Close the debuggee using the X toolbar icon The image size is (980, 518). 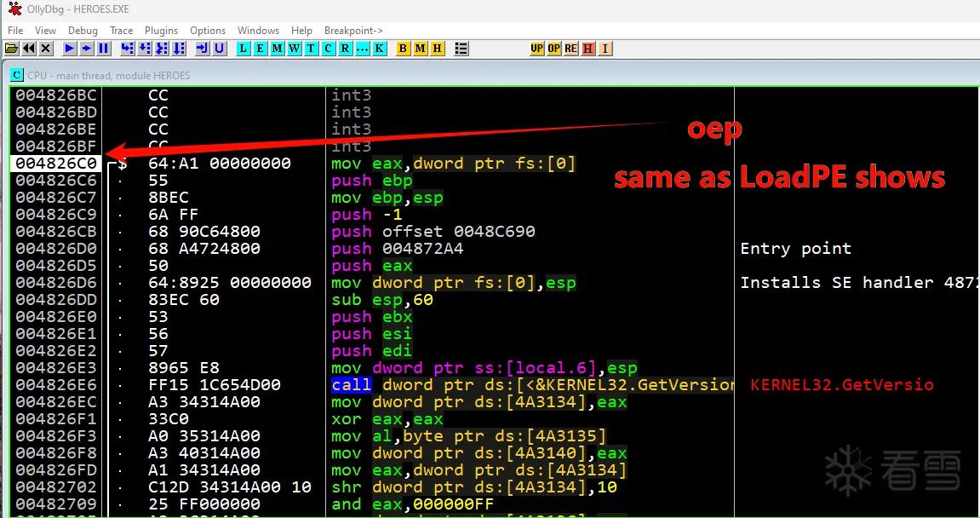[46, 49]
